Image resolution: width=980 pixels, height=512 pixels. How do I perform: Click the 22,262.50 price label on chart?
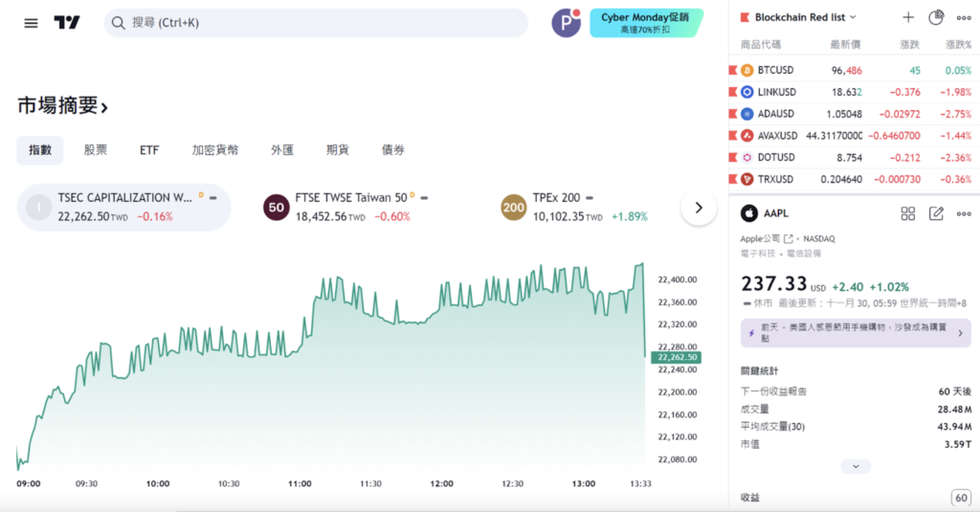tap(677, 358)
